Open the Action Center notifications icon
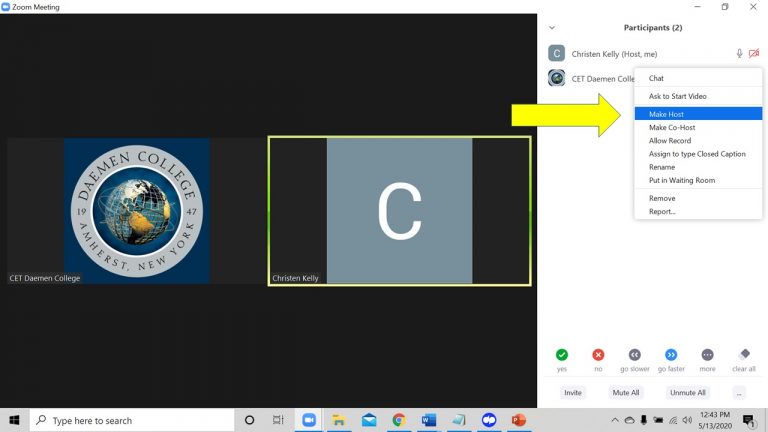 coord(748,420)
